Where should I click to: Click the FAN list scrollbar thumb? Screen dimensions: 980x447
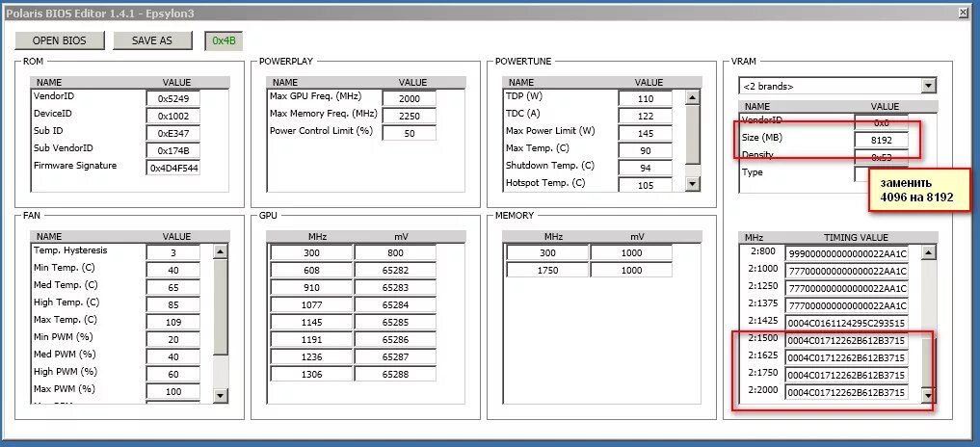point(220,306)
